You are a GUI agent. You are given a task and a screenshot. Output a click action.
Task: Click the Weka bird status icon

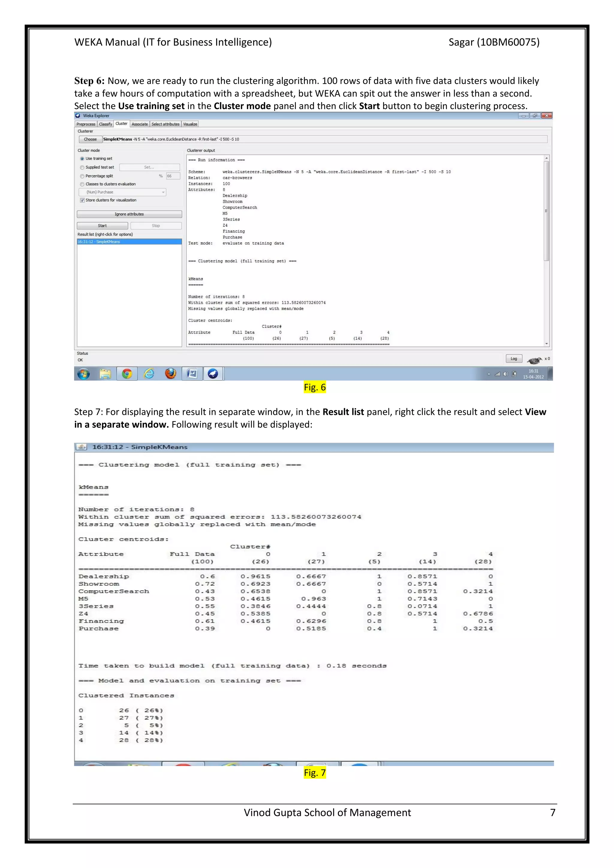534,360
